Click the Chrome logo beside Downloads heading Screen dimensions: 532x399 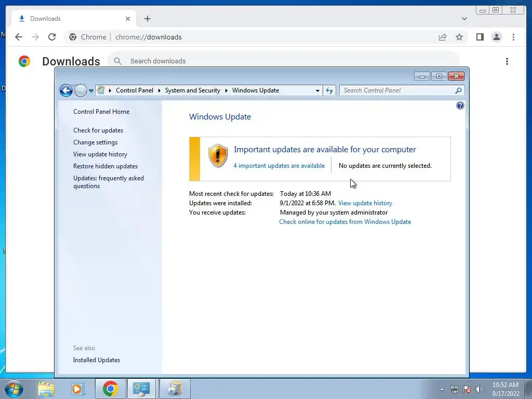point(24,61)
